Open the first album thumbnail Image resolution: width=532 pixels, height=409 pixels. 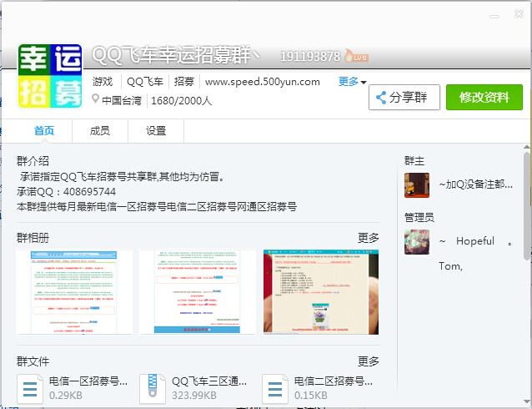tap(74, 292)
